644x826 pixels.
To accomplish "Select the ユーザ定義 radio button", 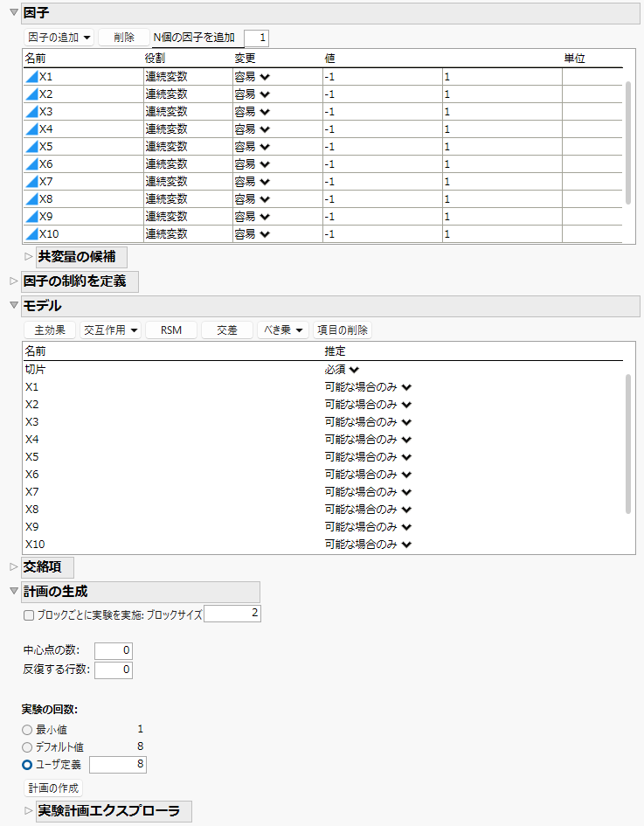I will (x=27, y=764).
